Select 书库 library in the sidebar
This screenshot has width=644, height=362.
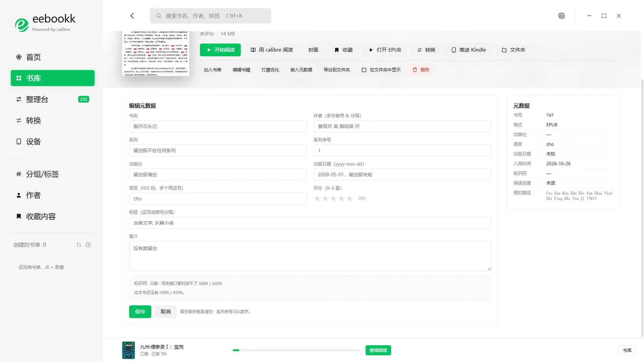coord(53,78)
